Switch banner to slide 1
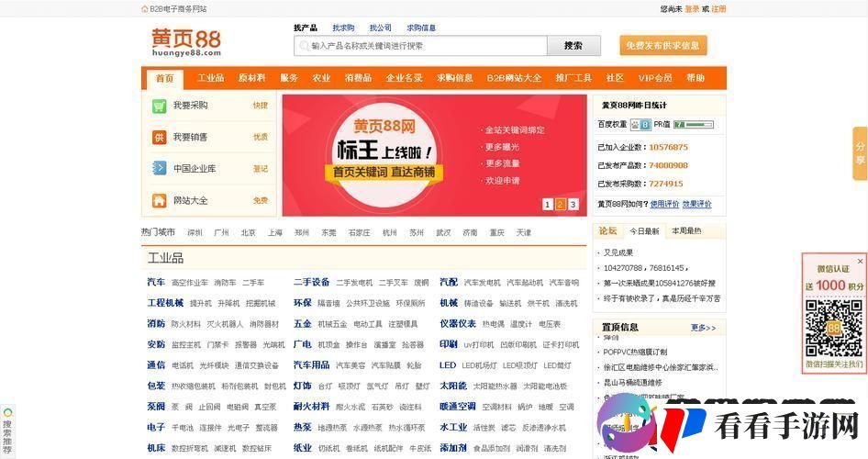 (547, 205)
